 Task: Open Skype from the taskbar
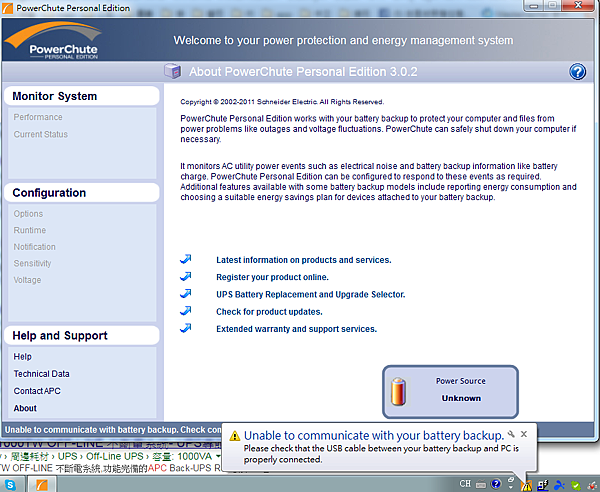click(10, 485)
